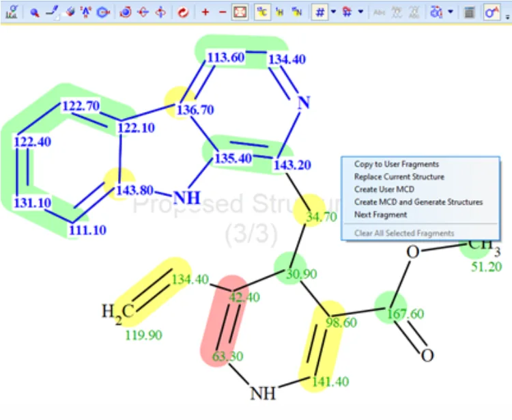Select the 42.40 carbon atom

[x=244, y=297]
